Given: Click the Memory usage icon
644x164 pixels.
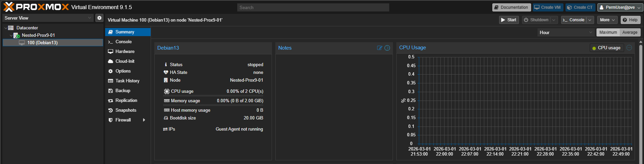Looking at the screenshot, I should point(166,101).
